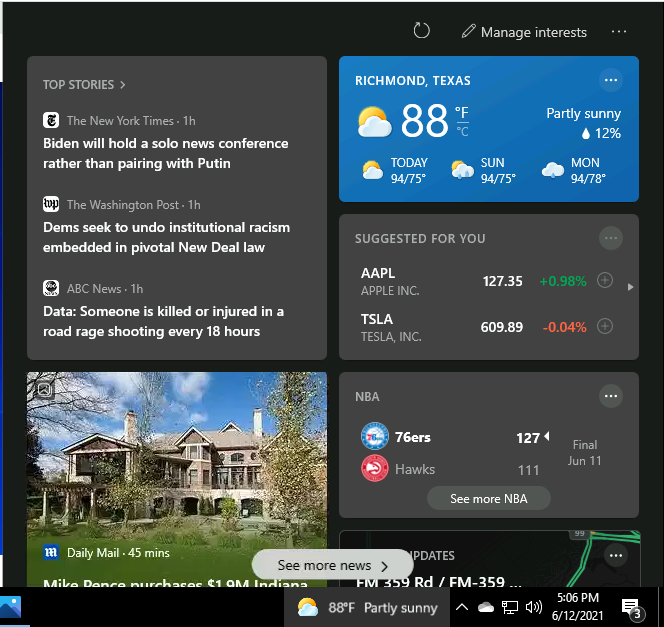664x627 pixels.
Task: Open current weather partly sunny icon
Action: click(x=374, y=122)
